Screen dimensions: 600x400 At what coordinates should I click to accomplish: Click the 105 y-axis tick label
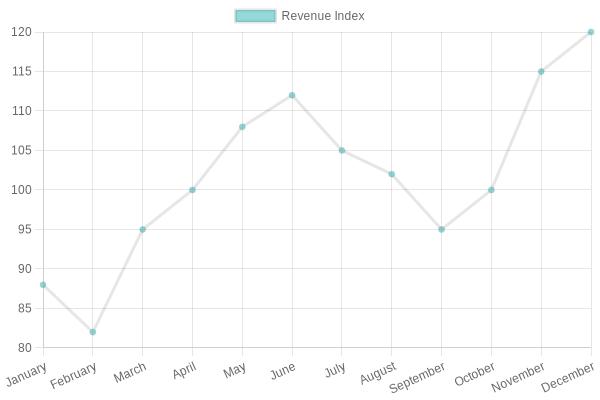21,150
